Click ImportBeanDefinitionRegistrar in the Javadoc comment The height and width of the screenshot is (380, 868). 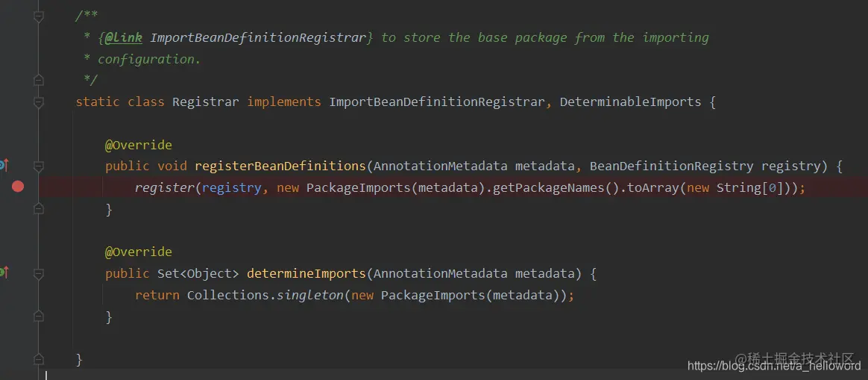coord(258,37)
